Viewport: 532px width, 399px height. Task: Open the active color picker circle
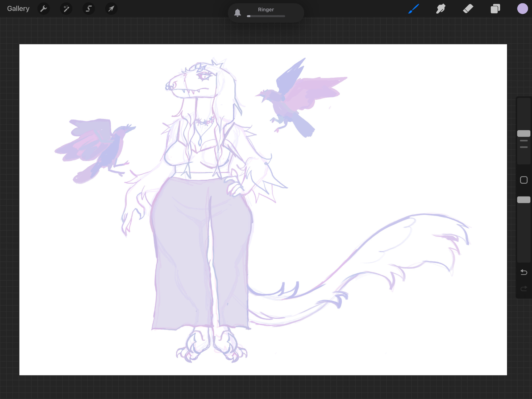(522, 9)
